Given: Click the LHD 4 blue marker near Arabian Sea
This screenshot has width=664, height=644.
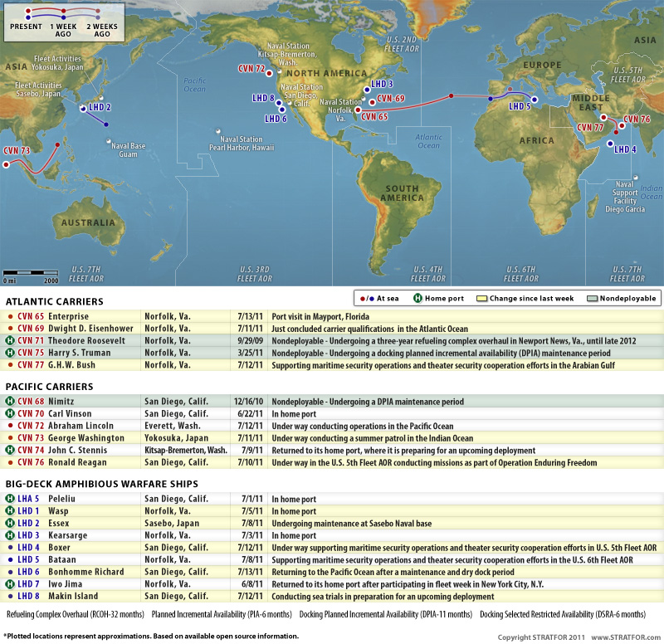Looking at the screenshot, I should [610, 144].
